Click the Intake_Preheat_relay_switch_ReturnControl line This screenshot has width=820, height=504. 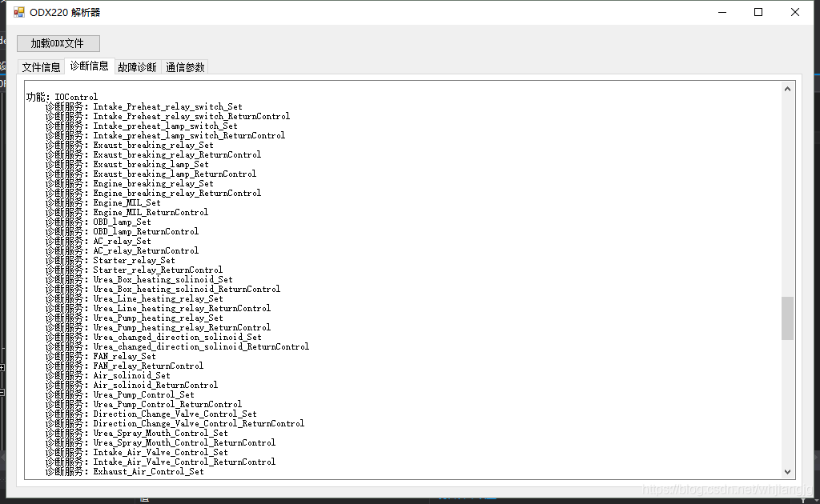click(x=167, y=116)
